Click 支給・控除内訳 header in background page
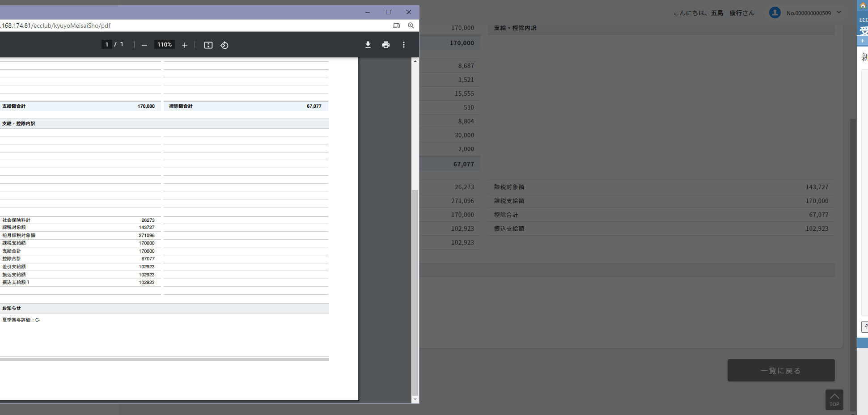The image size is (868, 415). 515,28
